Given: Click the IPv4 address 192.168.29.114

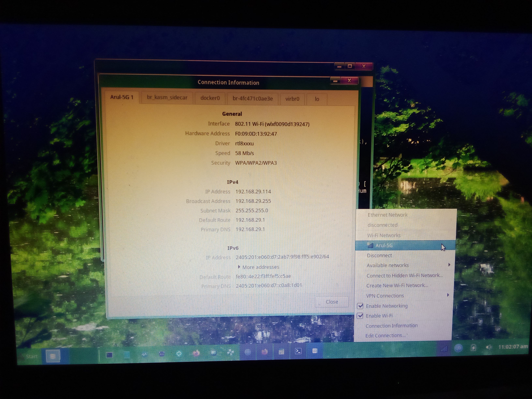Looking at the screenshot, I should click(x=253, y=192).
